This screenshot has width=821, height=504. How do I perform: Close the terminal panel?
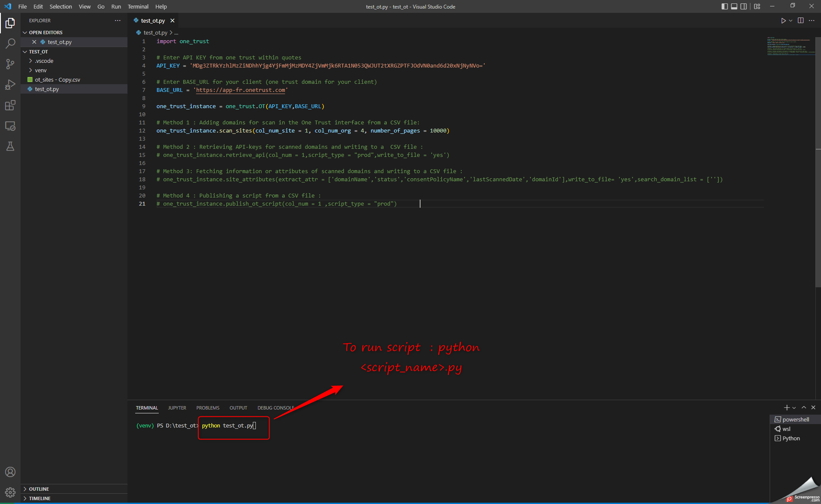click(813, 407)
